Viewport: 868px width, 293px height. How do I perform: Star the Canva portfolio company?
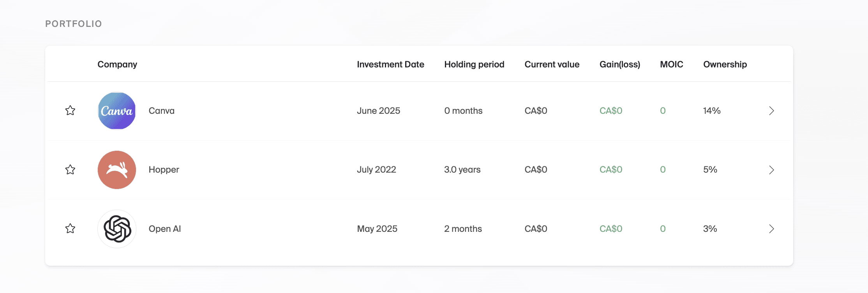(70, 111)
